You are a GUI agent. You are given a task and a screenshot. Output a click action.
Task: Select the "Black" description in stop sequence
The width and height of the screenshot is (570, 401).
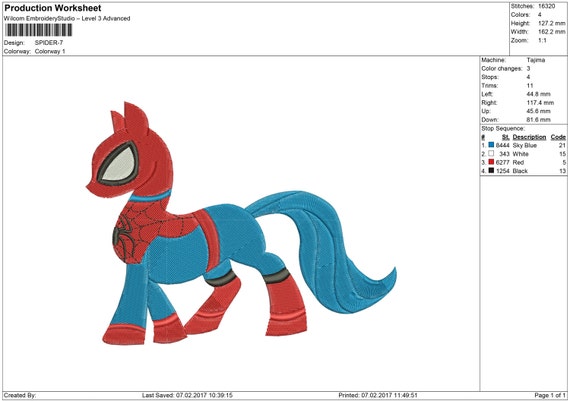point(520,171)
